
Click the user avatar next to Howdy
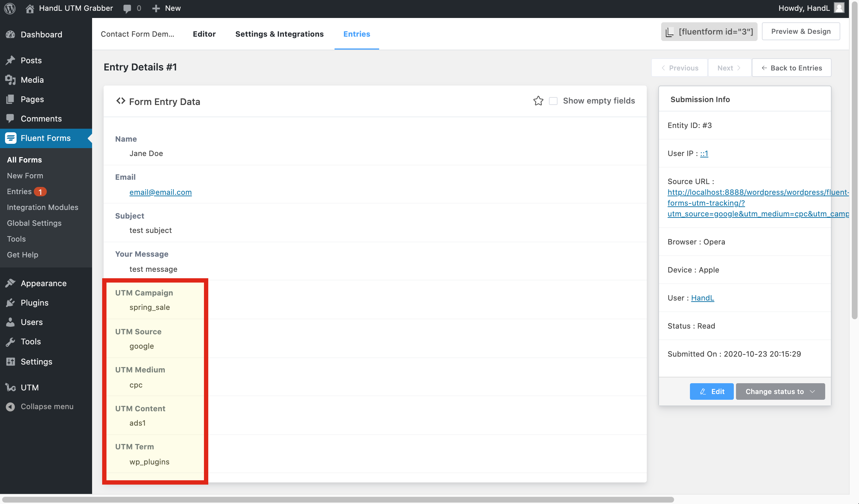point(839,8)
